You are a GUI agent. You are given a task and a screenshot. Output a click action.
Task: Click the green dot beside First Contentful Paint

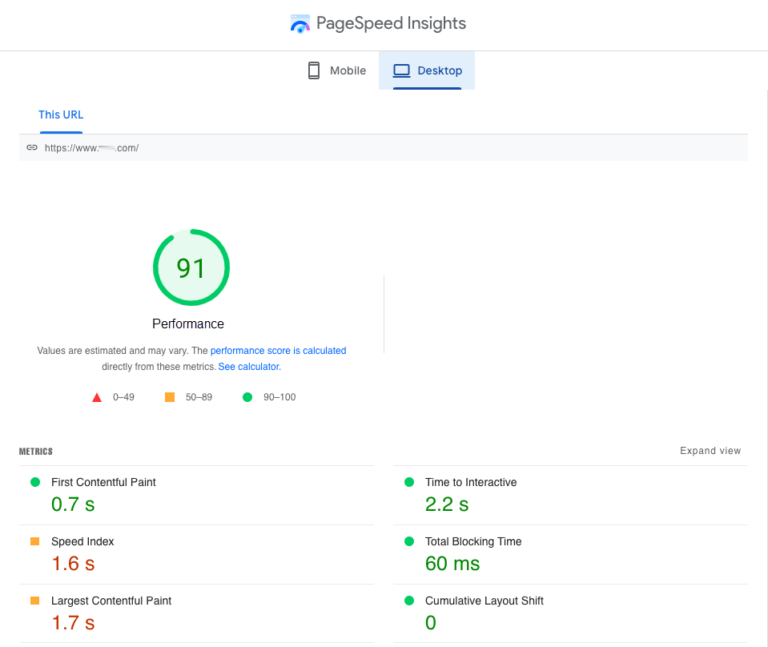coord(35,482)
